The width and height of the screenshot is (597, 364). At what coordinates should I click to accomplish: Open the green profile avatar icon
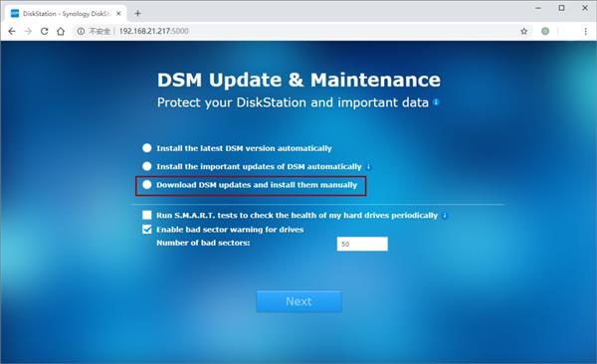coord(545,31)
